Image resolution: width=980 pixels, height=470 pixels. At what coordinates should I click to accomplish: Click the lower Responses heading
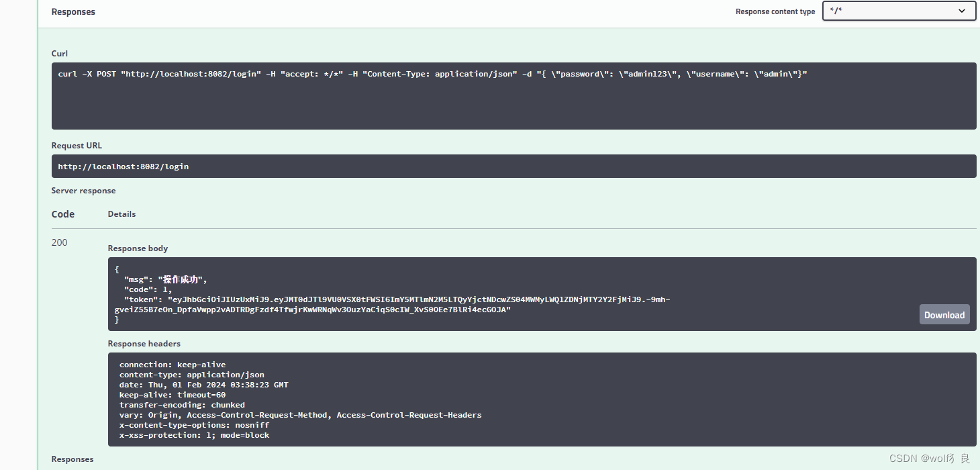click(72, 459)
